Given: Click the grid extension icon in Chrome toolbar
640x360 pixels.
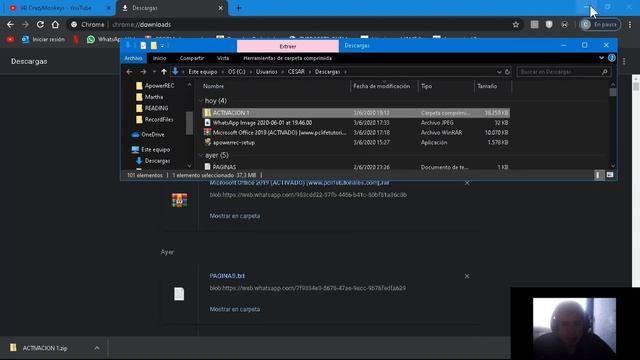Looking at the screenshot, I should pyautogui.click(x=534, y=24).
